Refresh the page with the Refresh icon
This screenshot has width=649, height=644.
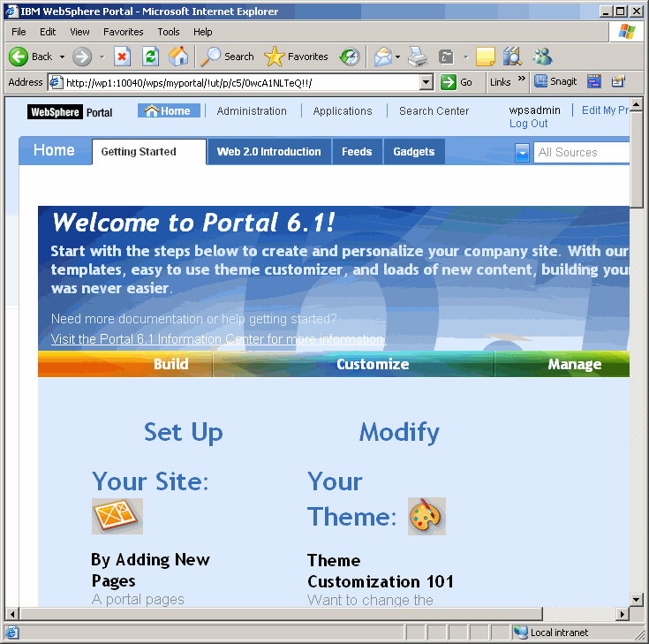(x=150, y=57)
